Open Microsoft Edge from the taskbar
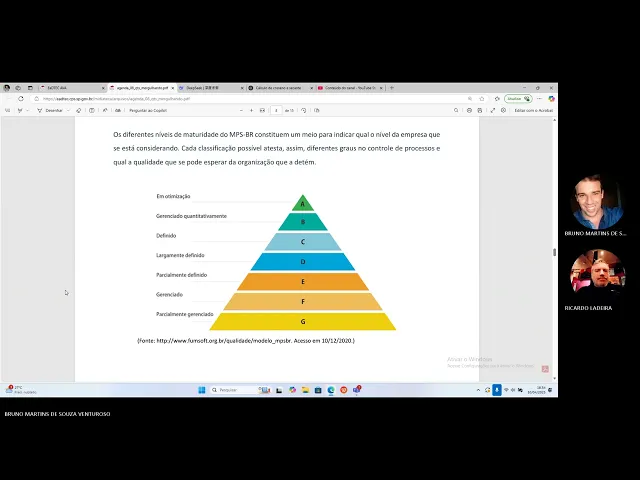The image size is (640, 480). point(331,390)
